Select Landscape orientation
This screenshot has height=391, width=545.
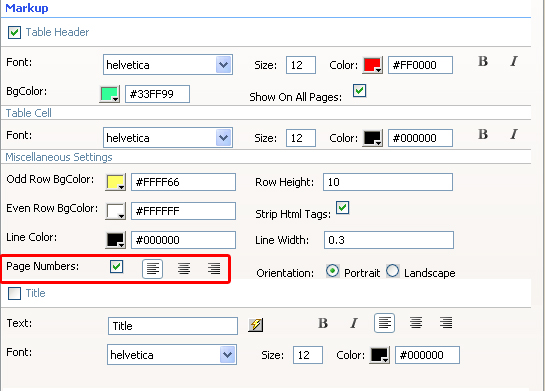click(x=393, y=271)
